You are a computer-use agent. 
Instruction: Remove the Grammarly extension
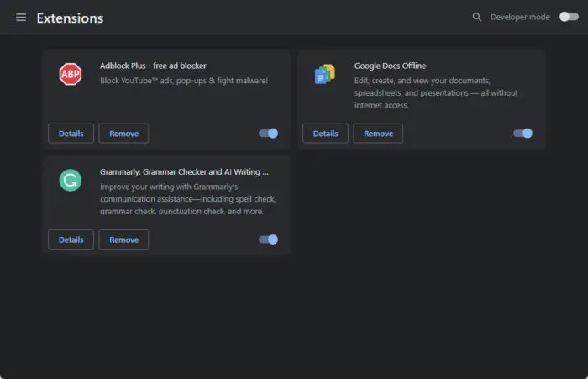[x=123, y=240]
